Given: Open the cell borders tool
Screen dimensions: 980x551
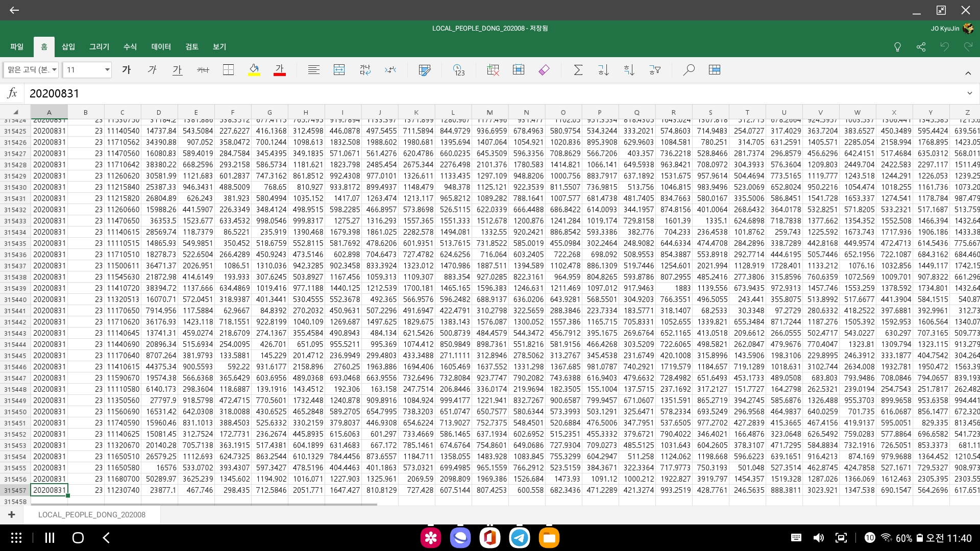Looking at the screenshot, I should [x=228, y=70].
